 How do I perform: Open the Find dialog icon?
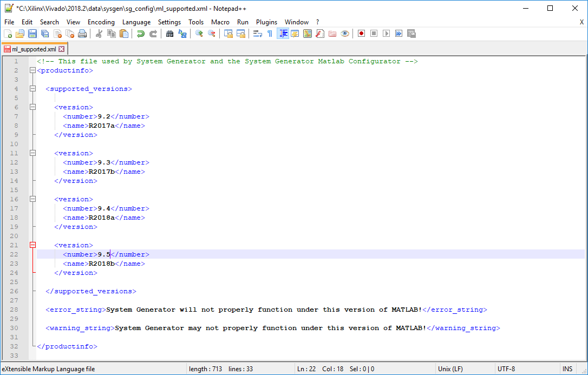pyautogui.click(x=168, y=33)
